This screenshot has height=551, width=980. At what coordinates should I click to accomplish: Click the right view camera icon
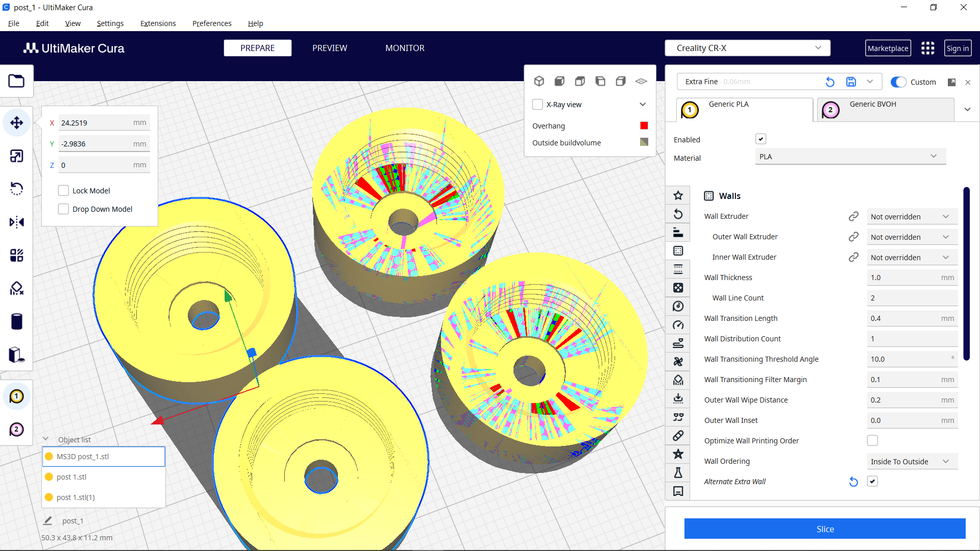(x=621, y=81)
